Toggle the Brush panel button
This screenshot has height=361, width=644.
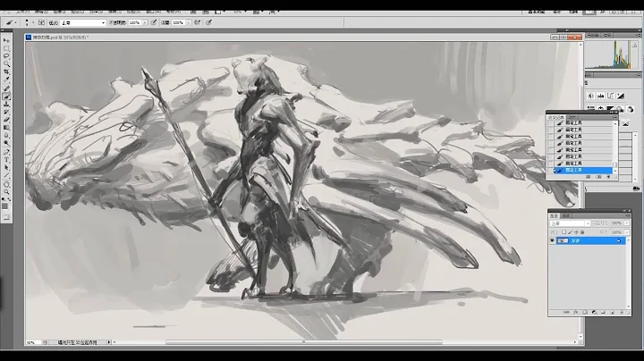coord(41,22)
